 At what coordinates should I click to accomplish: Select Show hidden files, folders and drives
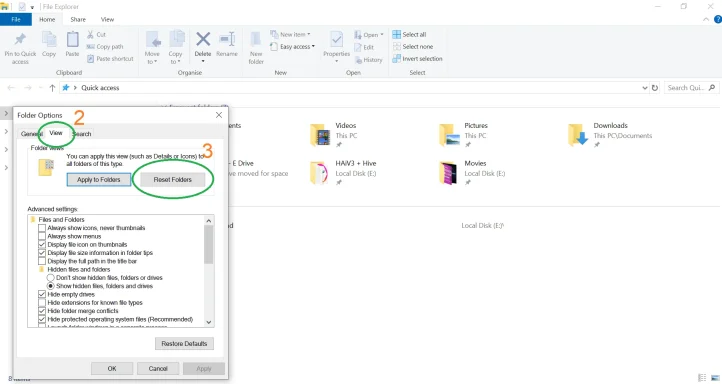(51, 286)
